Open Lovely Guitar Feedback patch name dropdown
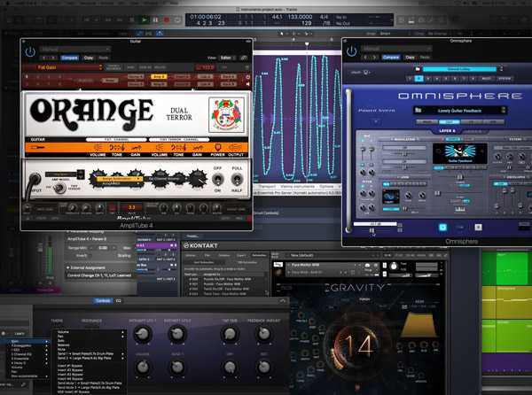This screenshot has width=532, height=395. [x=459, y=111]
